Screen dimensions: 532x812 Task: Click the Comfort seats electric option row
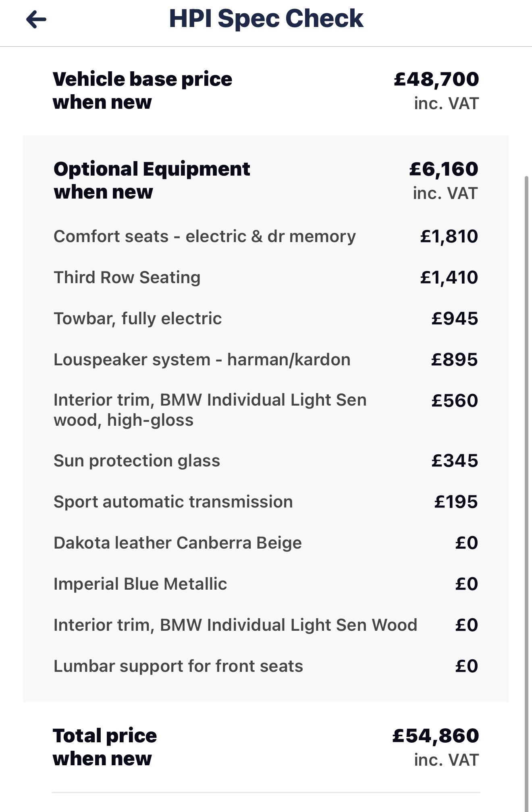[204, 237]
